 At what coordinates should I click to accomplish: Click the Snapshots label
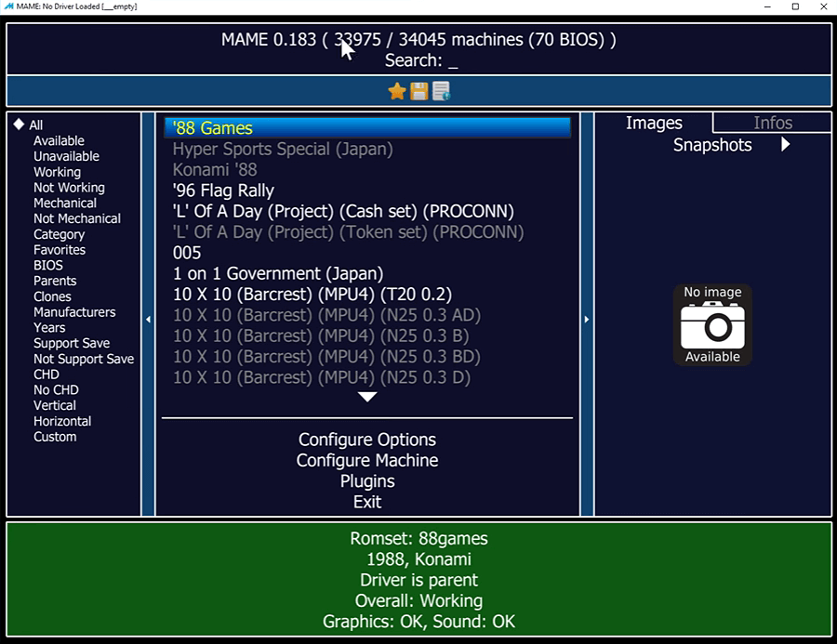coord(712,145)
